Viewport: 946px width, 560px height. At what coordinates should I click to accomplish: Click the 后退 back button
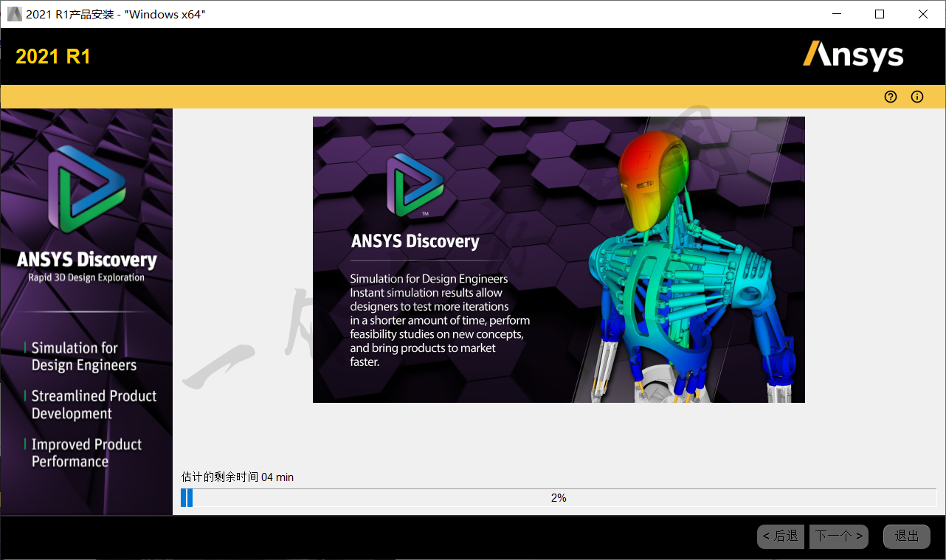coord(781,536)
